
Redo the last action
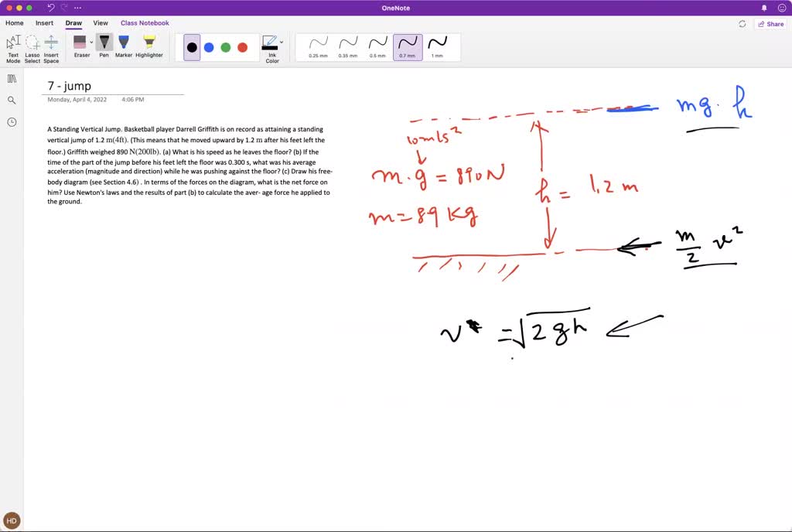point(63,8)
